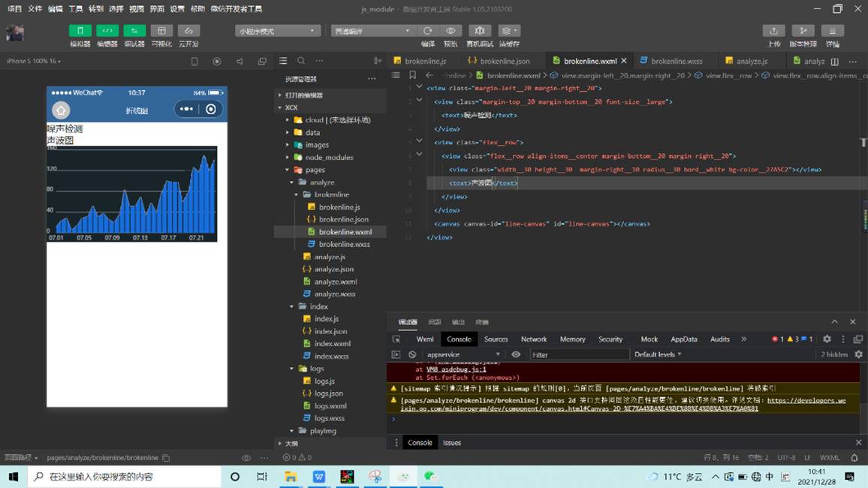Open the AppData devtools tab
Image resolution: width=868 pixels, height=488 pixels.
tap(683, 339)
